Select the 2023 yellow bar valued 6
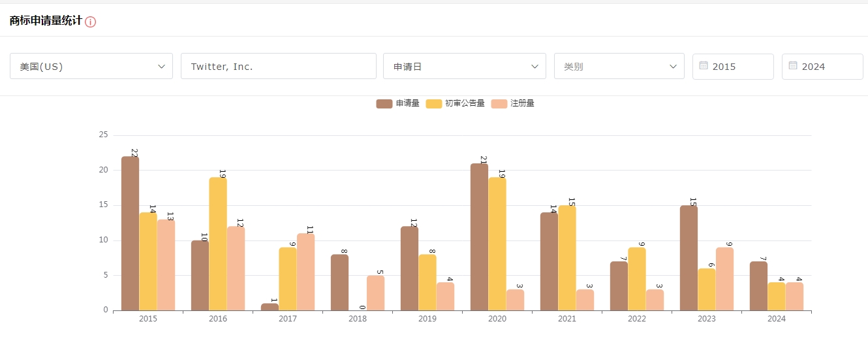 pyautogui.click(x=707, y=289)
